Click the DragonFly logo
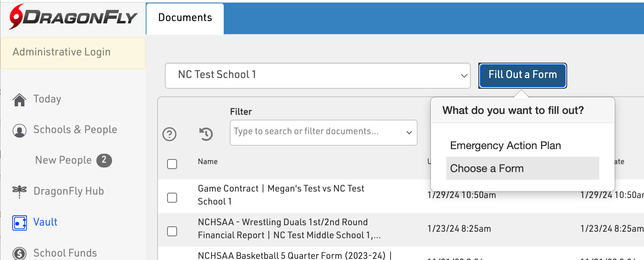The height and width of the screenshot is (260, 644). [73, 17]
